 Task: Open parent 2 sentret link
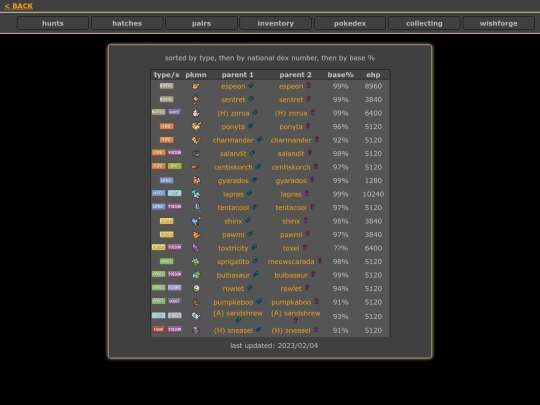[291, 100]
